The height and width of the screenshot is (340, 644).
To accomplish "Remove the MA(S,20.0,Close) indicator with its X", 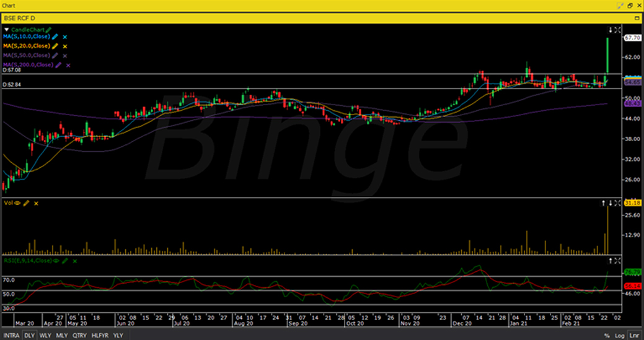I will click(x=65, y=46).
